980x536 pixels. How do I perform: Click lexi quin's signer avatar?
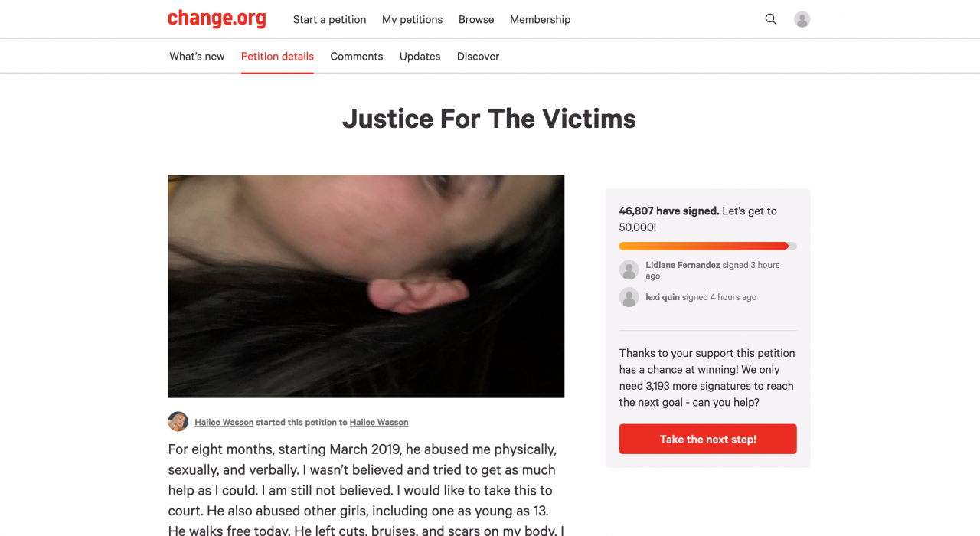[629, 297]
